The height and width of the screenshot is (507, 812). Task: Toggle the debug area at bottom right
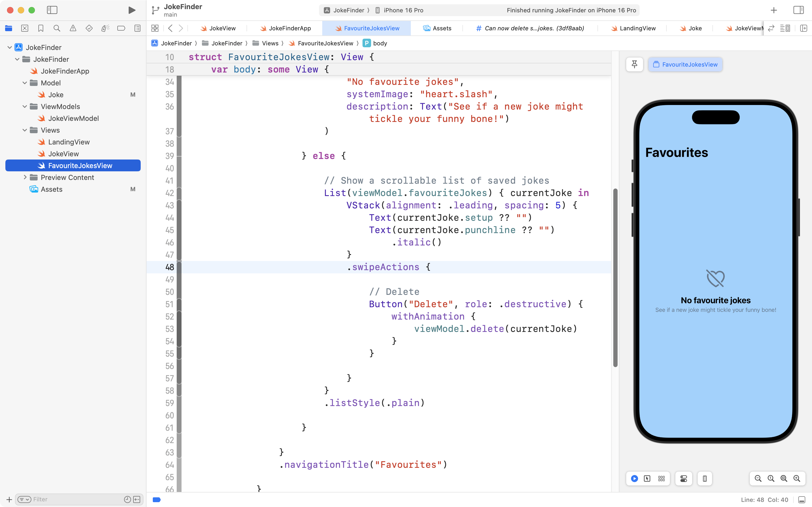[802, 500]
